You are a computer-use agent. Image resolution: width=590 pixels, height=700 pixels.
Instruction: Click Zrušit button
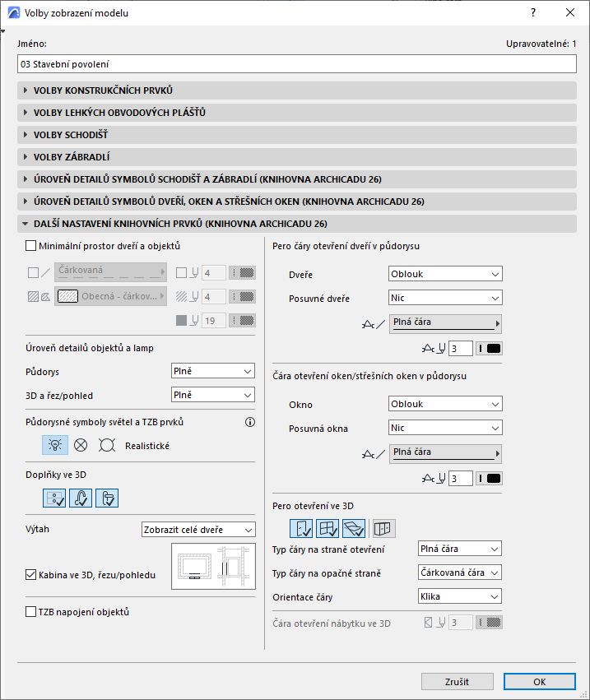point(458,682)
